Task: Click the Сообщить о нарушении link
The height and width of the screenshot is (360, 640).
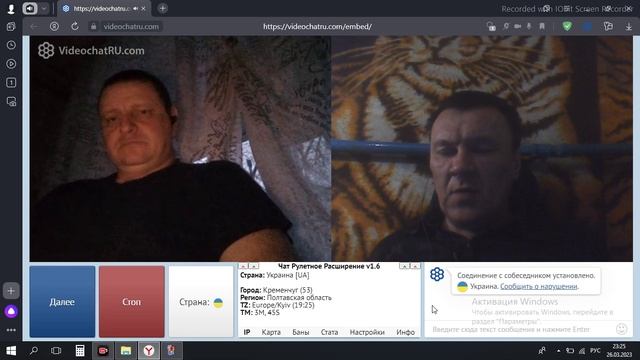Action: click(x=539, y=287)
